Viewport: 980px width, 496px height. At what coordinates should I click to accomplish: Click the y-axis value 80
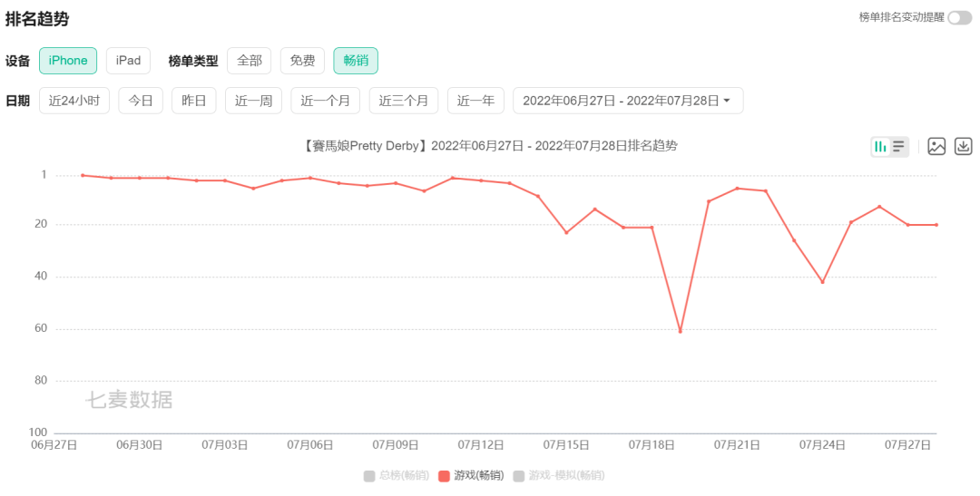[41, 380]
